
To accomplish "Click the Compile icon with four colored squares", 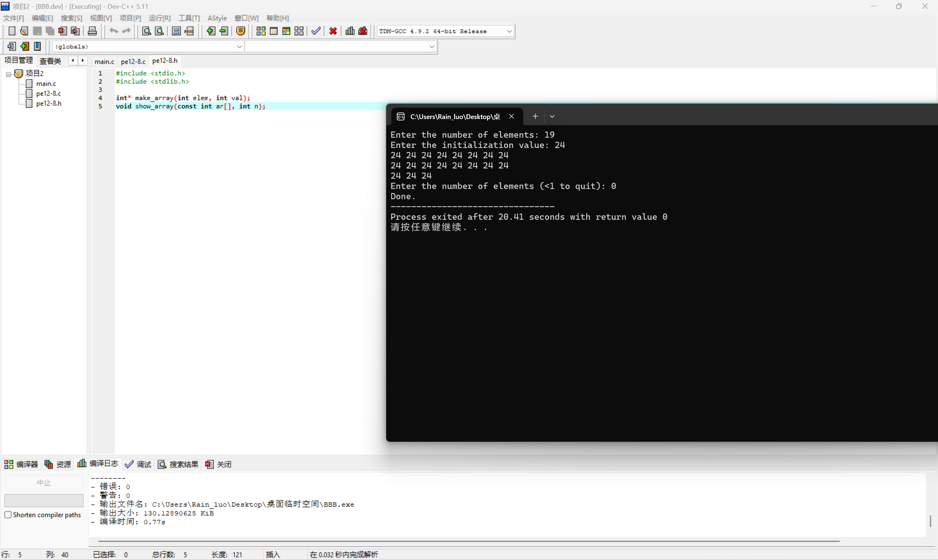I will click(x=261, y=31).
